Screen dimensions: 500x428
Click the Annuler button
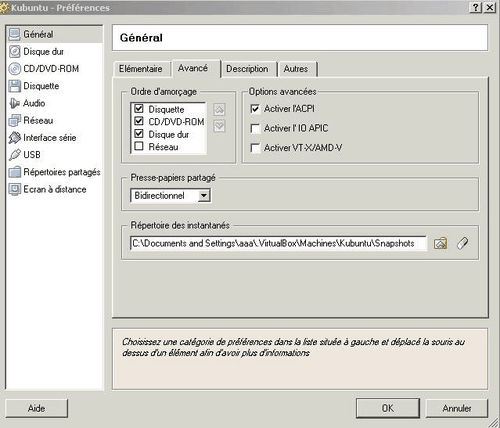(456, 408)
